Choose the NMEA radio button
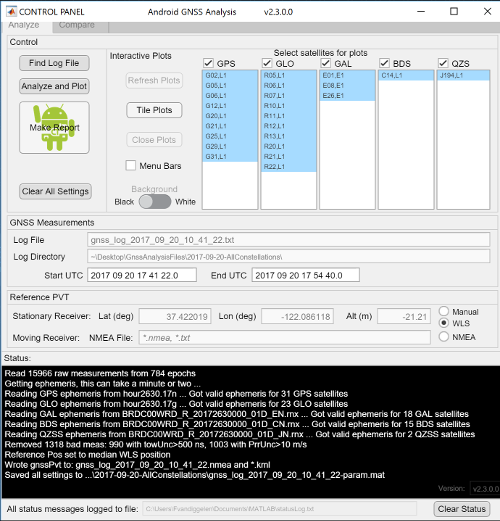 click(444, 337)
